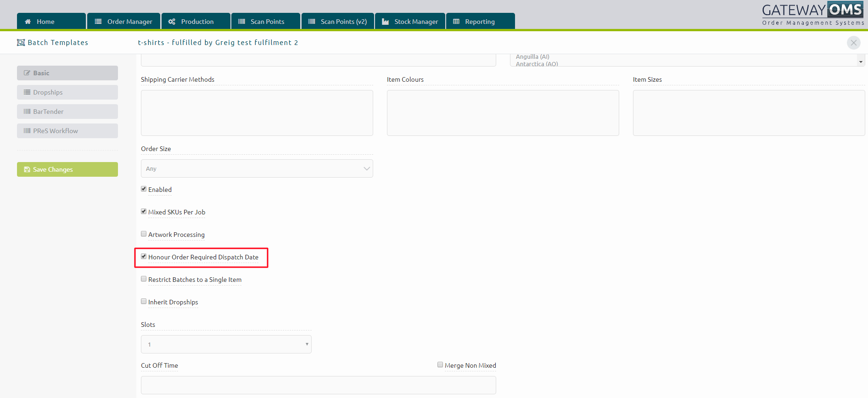Enable Inherit Dropships checkbox

click(x=144, y=302)
